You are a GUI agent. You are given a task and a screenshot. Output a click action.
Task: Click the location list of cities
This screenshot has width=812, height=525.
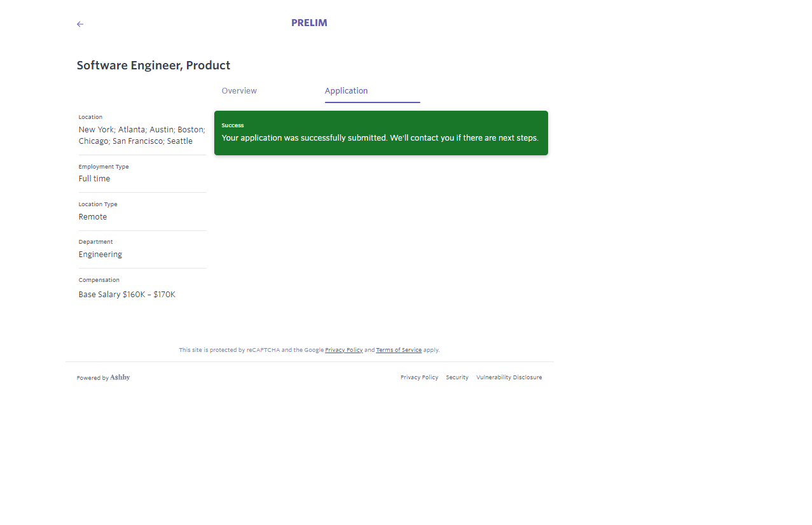pos(141,136)
